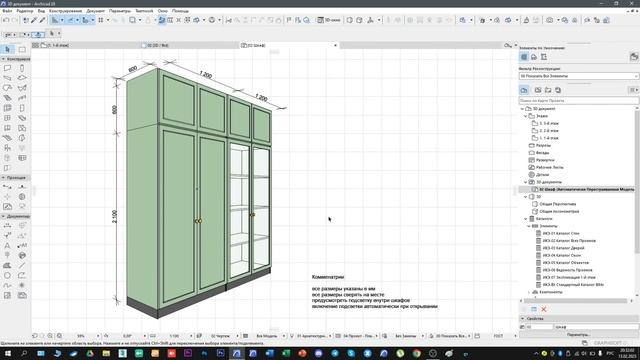Expand the Компоненты tree node
Viewport: 640px width, 360px height.
point(529,292)
